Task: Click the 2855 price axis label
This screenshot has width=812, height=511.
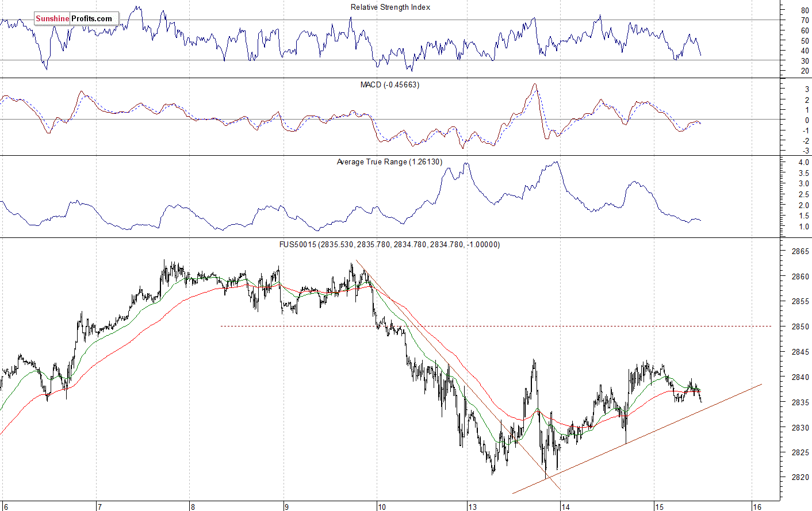Action: click(799, 302)
